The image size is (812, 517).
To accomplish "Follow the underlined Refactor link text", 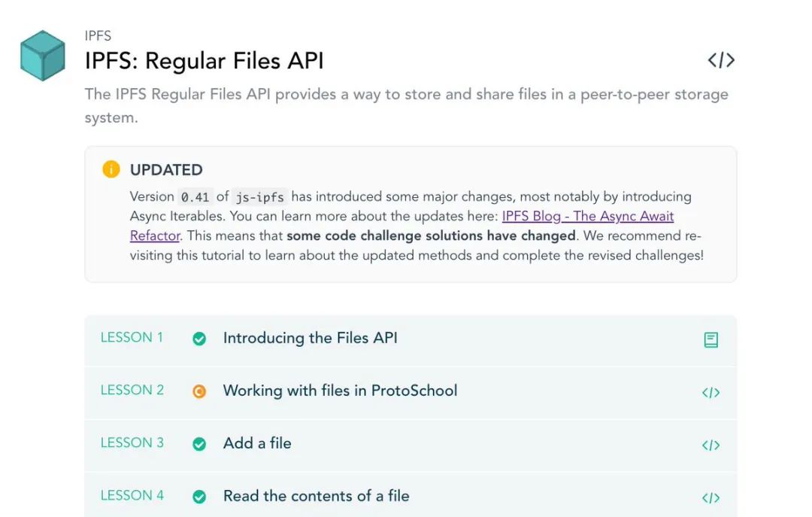I will coord(155,236).
